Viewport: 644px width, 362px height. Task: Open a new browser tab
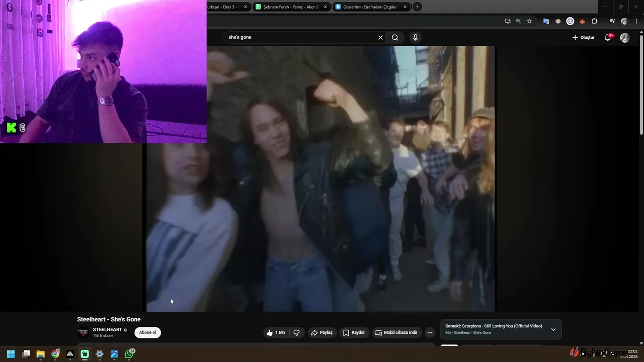point(417,7)
